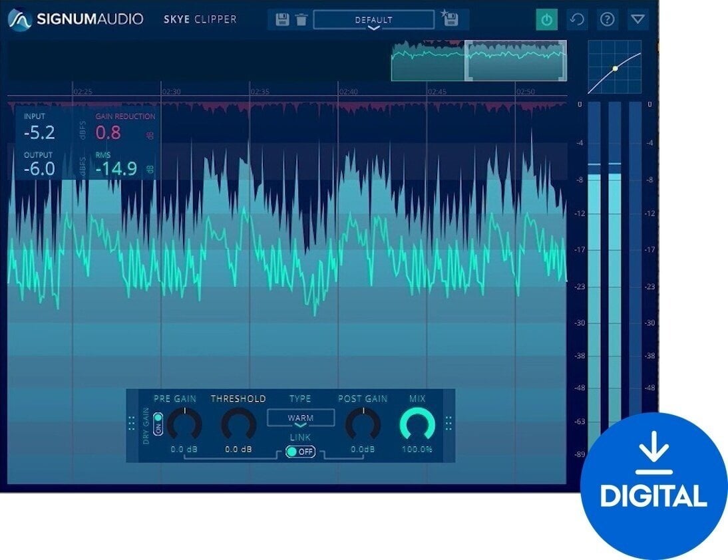Click the RMS -14.9 readout

pos(116,169)
